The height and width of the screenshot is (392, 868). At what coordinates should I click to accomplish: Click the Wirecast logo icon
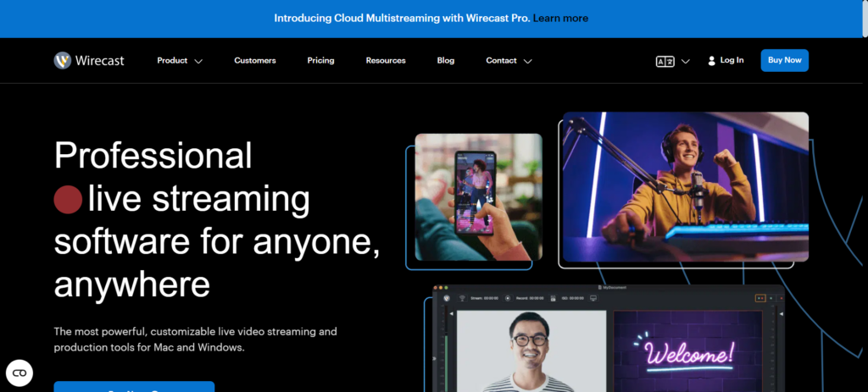click(63, 61)
